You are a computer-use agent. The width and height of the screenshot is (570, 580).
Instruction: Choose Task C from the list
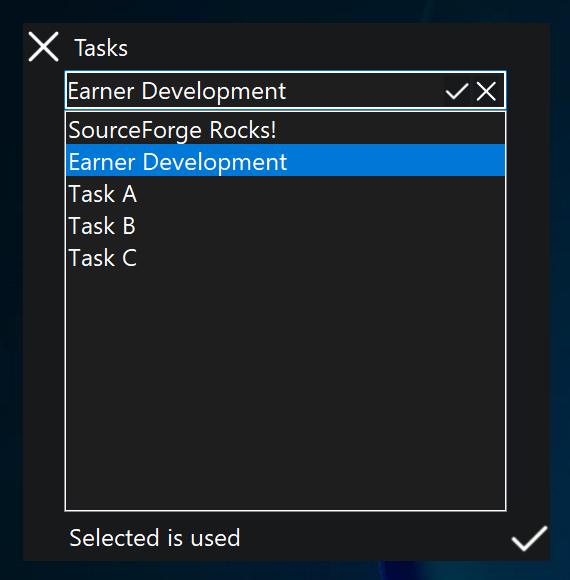coord(285,257)
